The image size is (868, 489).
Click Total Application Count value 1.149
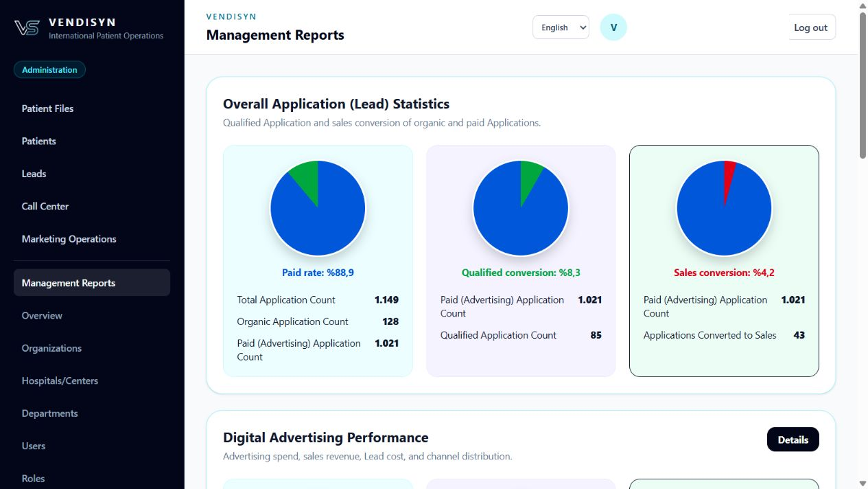tap(386, 299)
